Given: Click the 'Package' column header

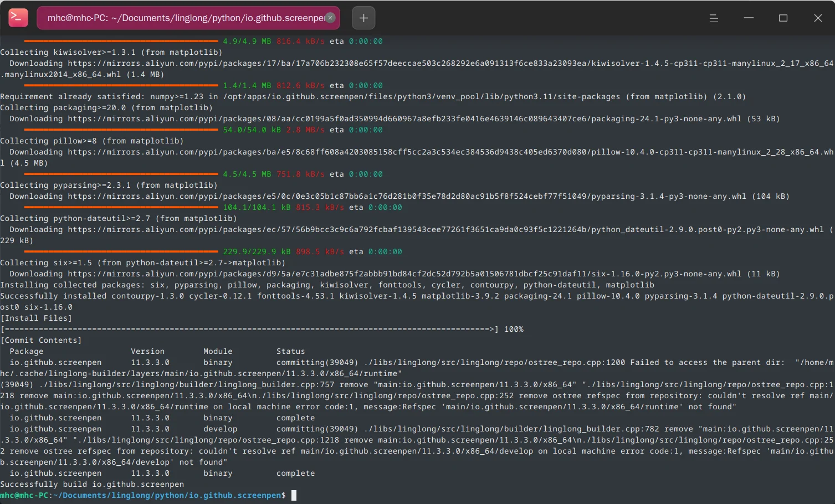Looking at the screenshot, I should pyautogui.click(x=27, y=351).
